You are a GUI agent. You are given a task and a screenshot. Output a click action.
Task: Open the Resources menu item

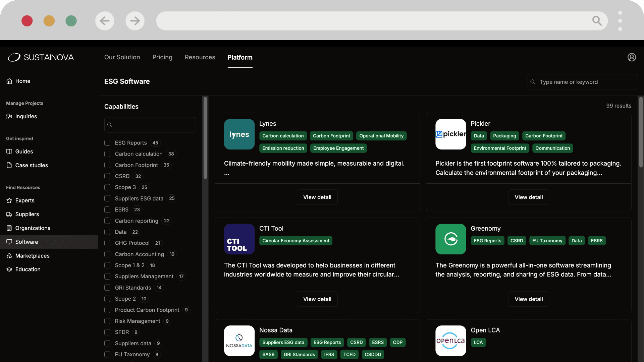200,57
